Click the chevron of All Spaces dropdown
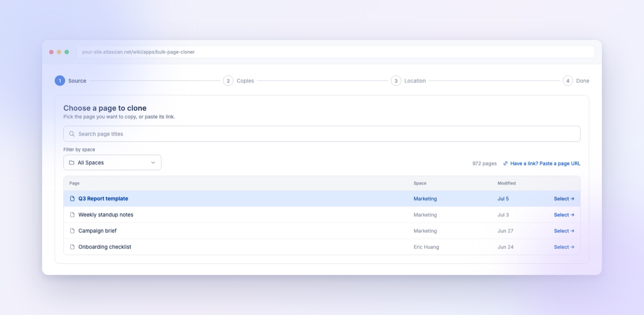644x315 pixels. click(x=153, y=163)
